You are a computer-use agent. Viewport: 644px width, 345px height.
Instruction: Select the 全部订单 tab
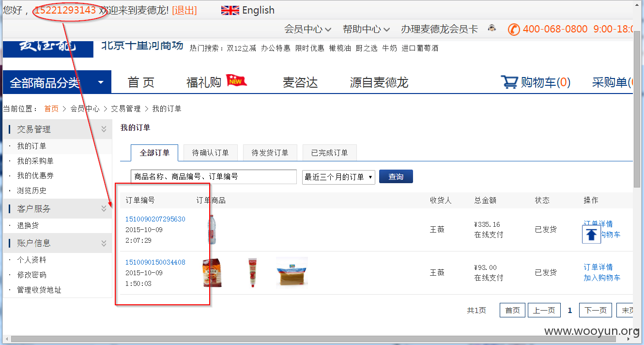point(154,153)
